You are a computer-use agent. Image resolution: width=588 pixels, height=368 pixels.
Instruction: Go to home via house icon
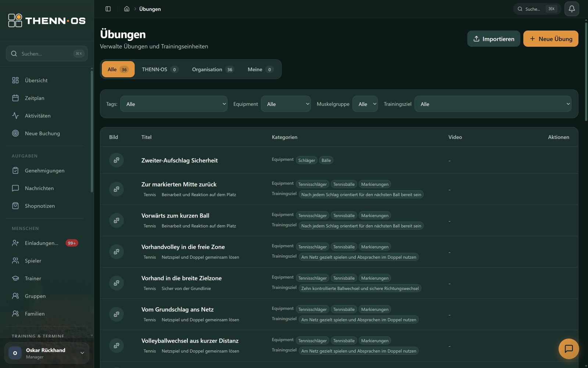[x=127, y=9]
